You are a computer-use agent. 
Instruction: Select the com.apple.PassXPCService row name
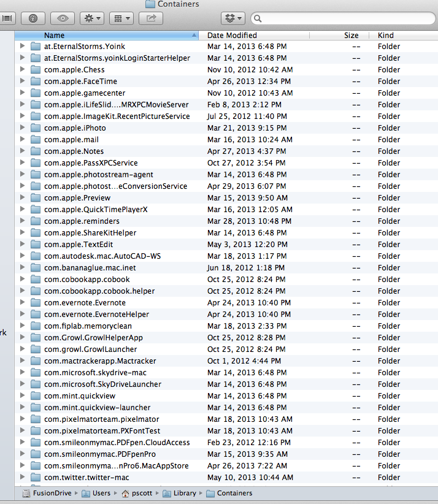(91, 163)
